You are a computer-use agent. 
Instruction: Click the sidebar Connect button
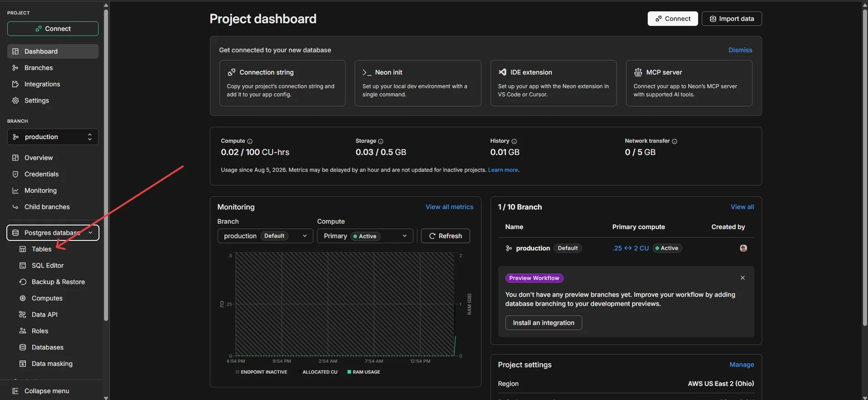click(x=53, y=29)
